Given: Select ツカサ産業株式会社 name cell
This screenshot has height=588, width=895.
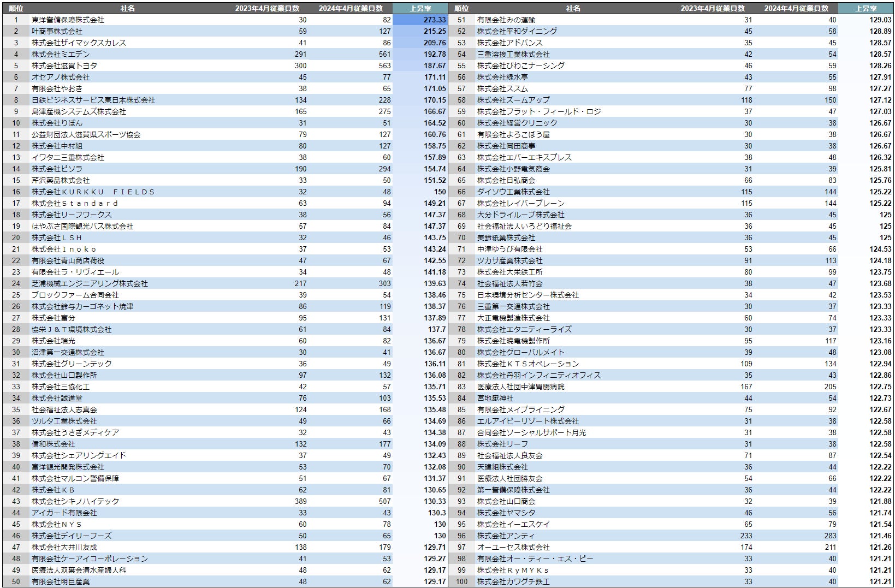Looking at the screenshot, I should 510,260.
